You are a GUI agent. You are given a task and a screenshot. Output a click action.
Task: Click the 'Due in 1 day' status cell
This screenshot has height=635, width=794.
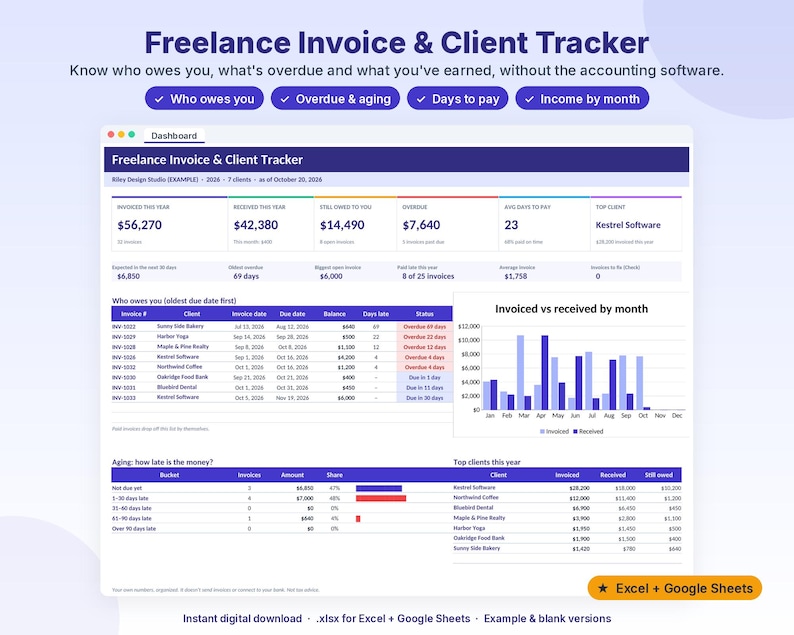click(424, 377)
